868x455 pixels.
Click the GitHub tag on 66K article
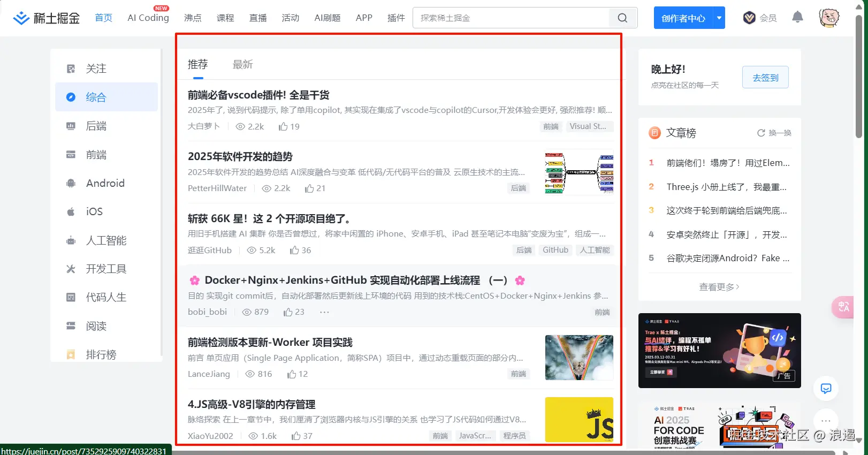pos(555,250)
